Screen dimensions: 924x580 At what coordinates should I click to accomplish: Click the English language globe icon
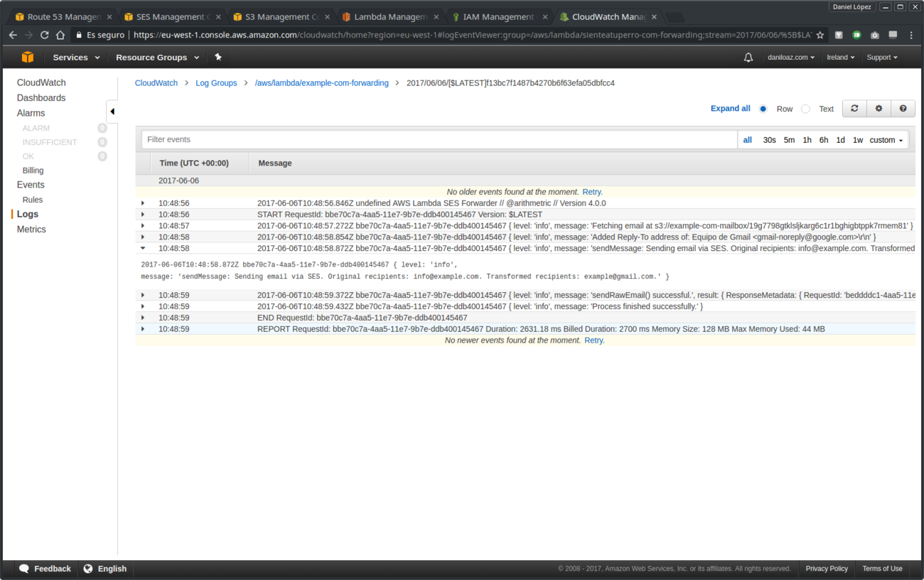(87, 569)
